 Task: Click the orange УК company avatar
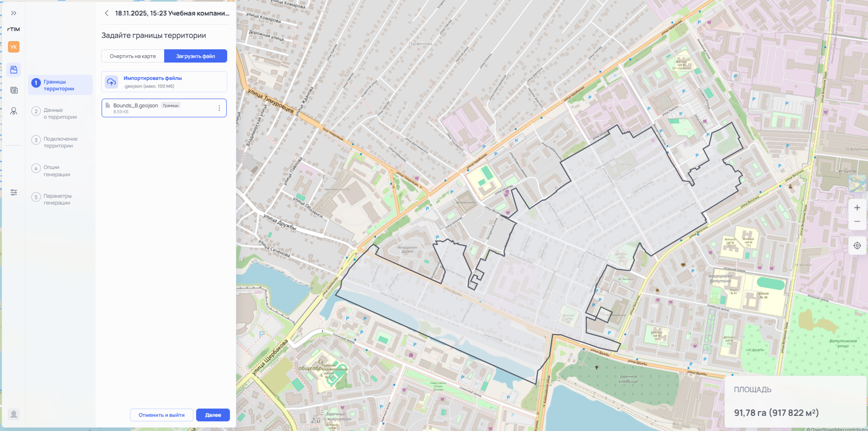[14, 47]
